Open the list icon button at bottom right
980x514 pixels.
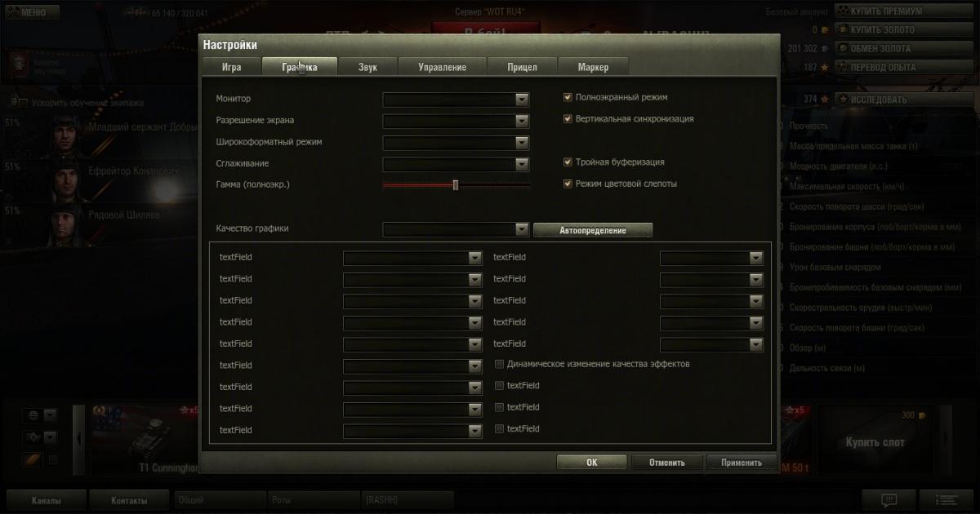947,499
